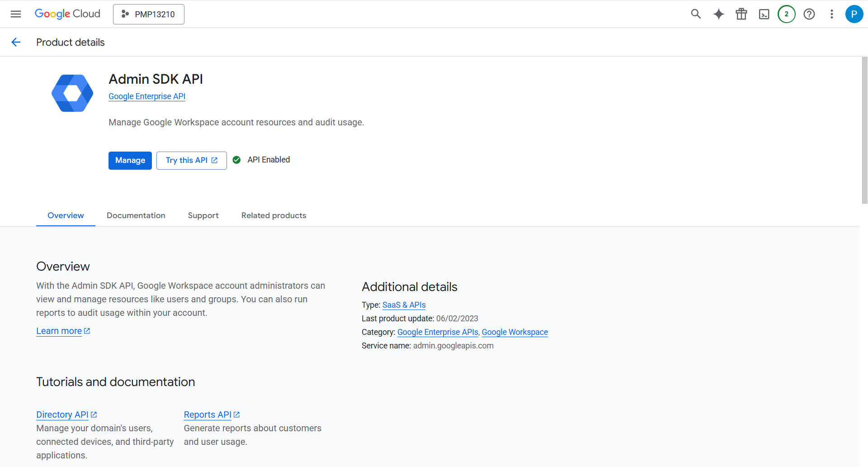868x467 pixels.
Task: Click the blue Manage button
Action: click(x=130, y=161)
